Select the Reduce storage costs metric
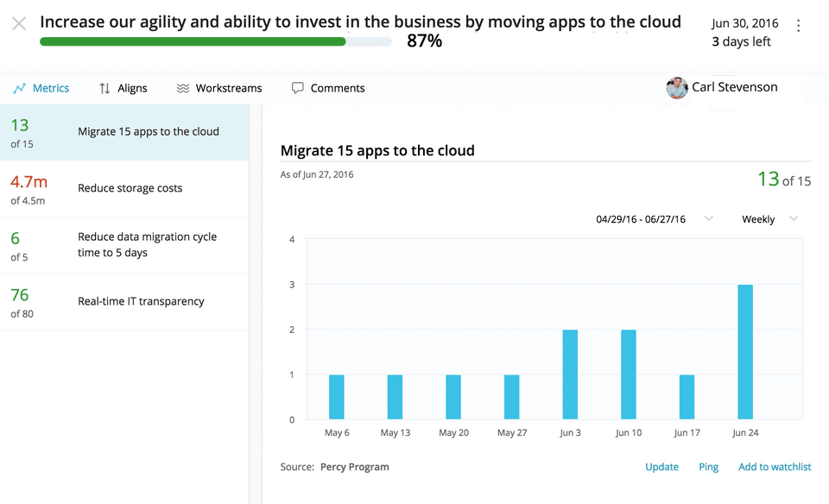The width and height of the screenshot is (829, 504). (x=130, y=188)
